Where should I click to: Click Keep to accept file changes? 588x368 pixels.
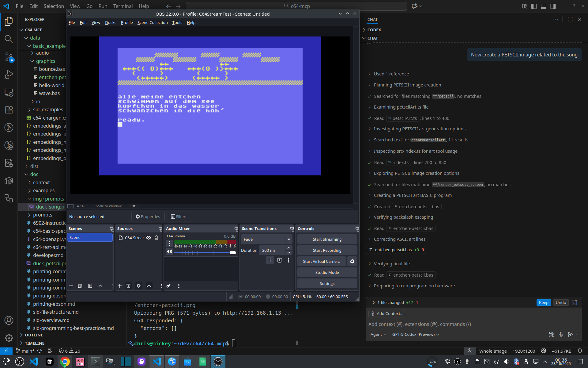[x=543, y=302]
